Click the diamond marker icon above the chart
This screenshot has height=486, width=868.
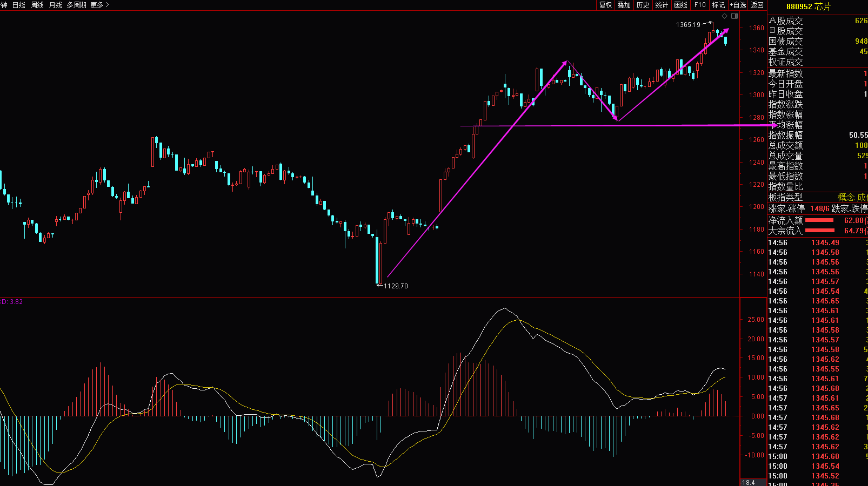(725, 16)
